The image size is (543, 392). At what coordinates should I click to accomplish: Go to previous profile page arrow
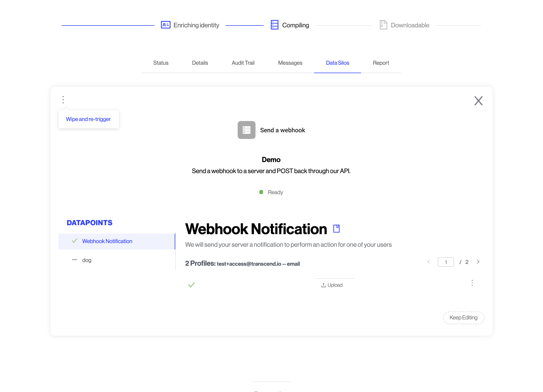coord(429,262)
